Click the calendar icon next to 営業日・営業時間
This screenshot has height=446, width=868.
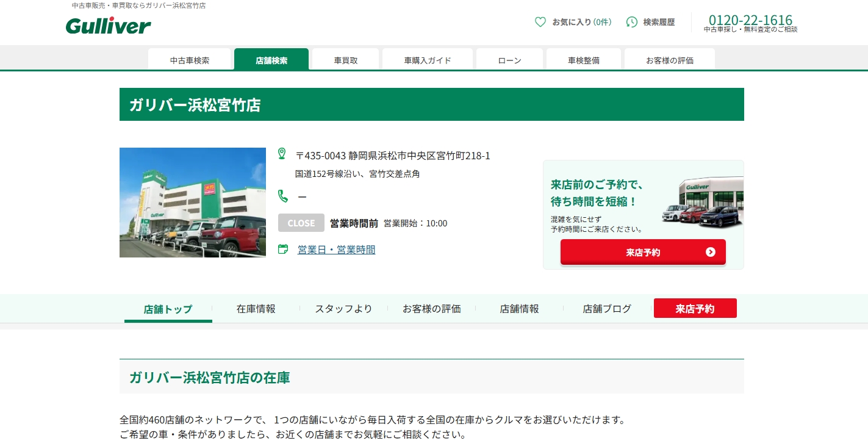coord(283,249)
